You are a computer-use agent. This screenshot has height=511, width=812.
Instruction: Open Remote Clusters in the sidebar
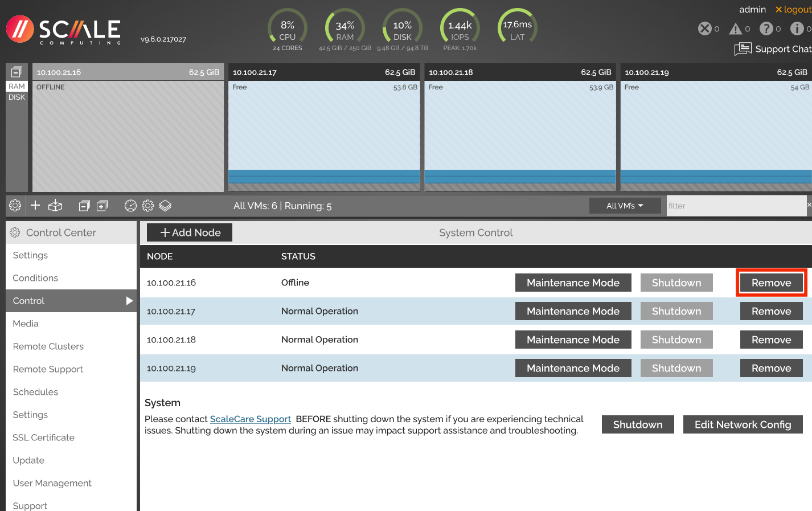pyautogui.click(x=71, y=346)
